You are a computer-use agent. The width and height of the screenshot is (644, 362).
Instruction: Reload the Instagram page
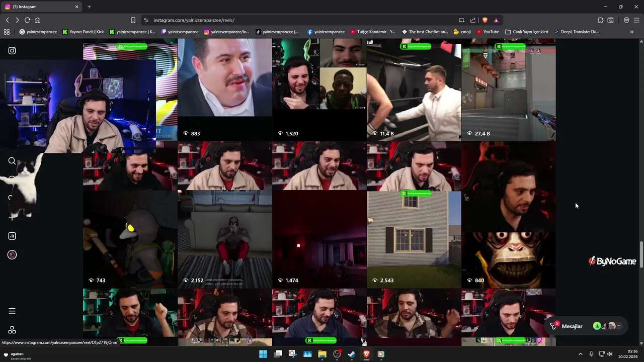pos(27,20)
